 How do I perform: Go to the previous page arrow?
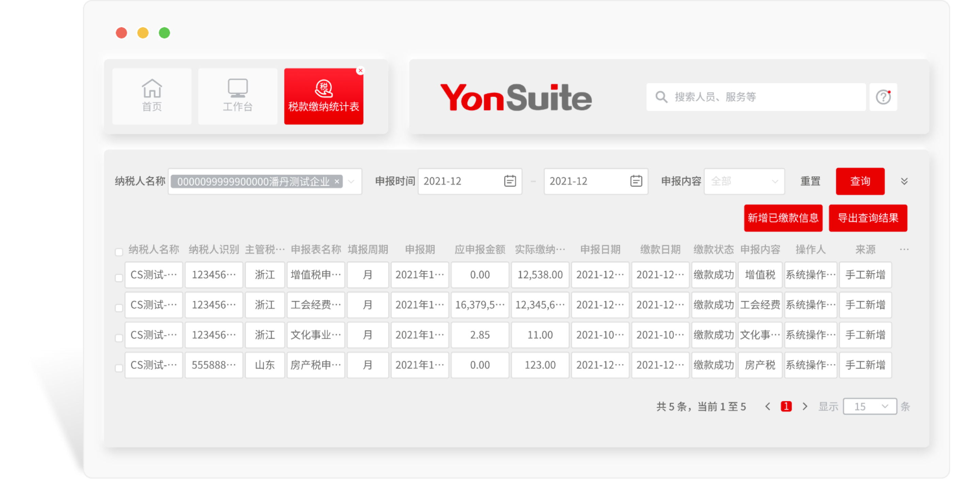[767, 407]
